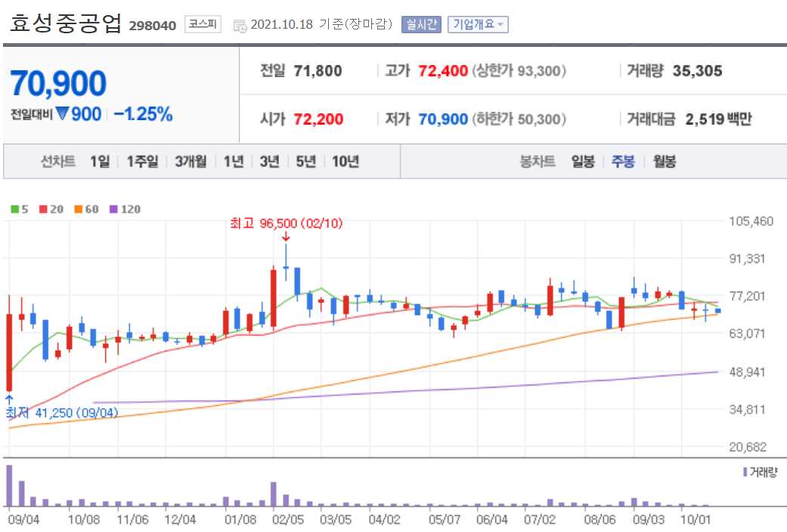Select the 선차트 line chart option
This screenshot has height=532, width=787.
(57, 161)
